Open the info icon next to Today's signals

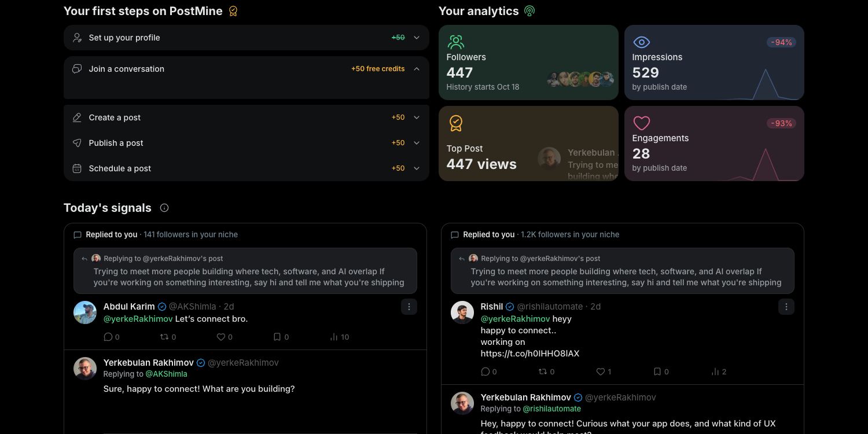pos(164,208)
